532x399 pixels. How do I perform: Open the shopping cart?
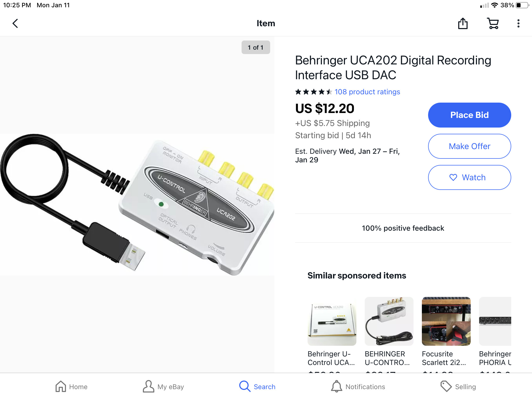[493, 23]
